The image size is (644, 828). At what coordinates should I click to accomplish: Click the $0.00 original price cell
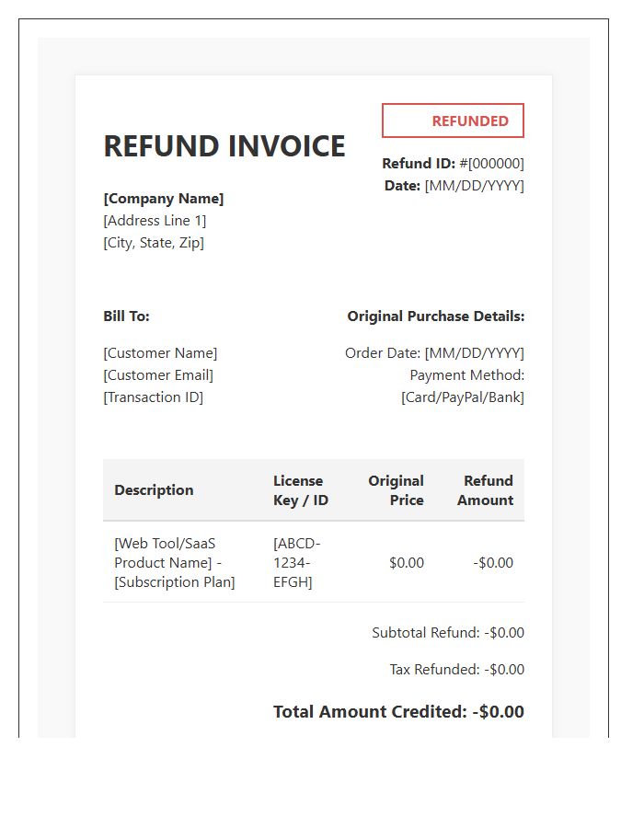tap(407, 563)
